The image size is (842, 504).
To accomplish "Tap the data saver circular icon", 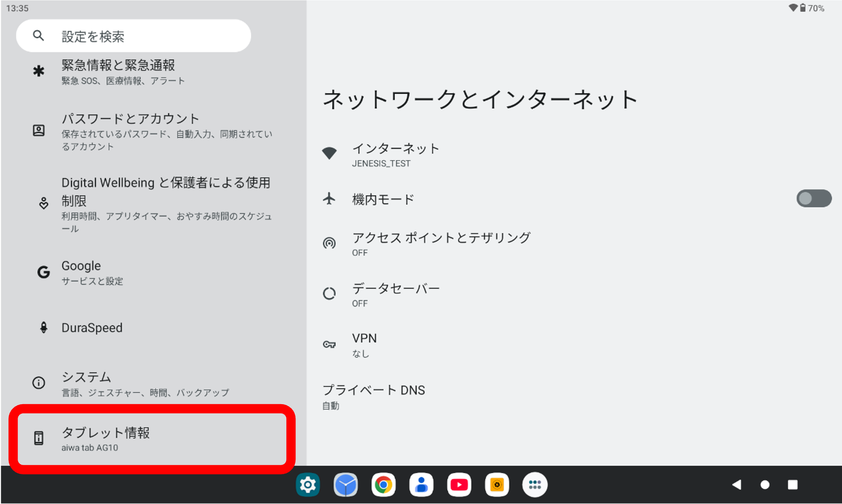I will pos(329,293).
